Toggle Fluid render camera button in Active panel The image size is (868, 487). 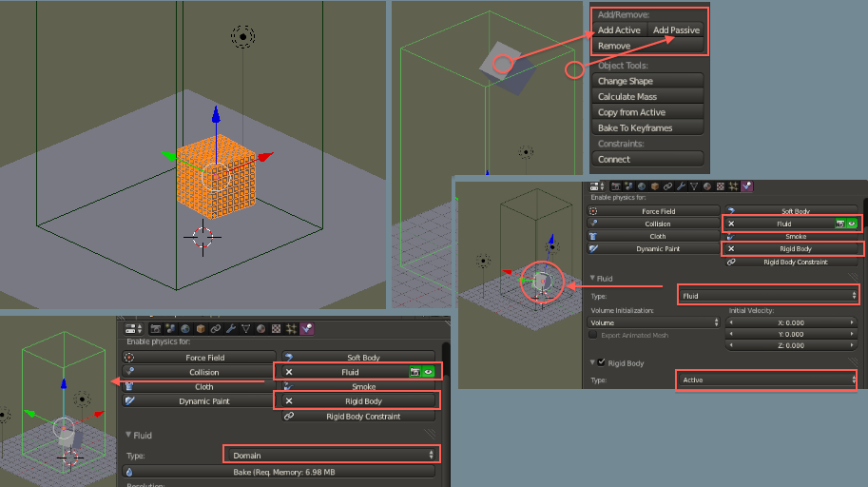click(840, 224)
